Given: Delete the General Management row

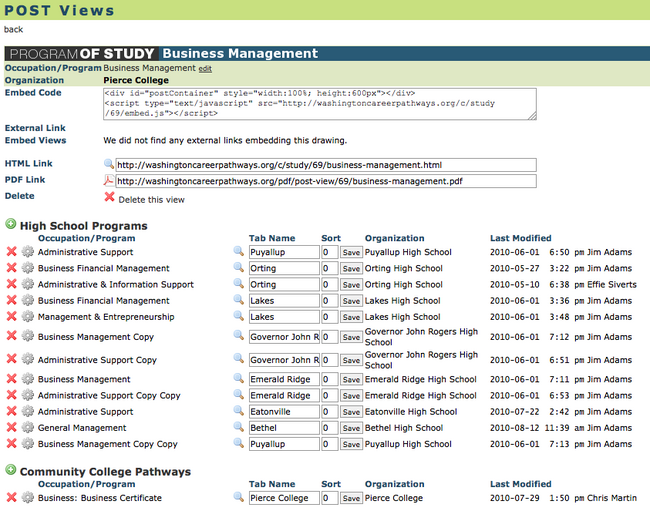Looking at the screenshot, I should [12, 427].
